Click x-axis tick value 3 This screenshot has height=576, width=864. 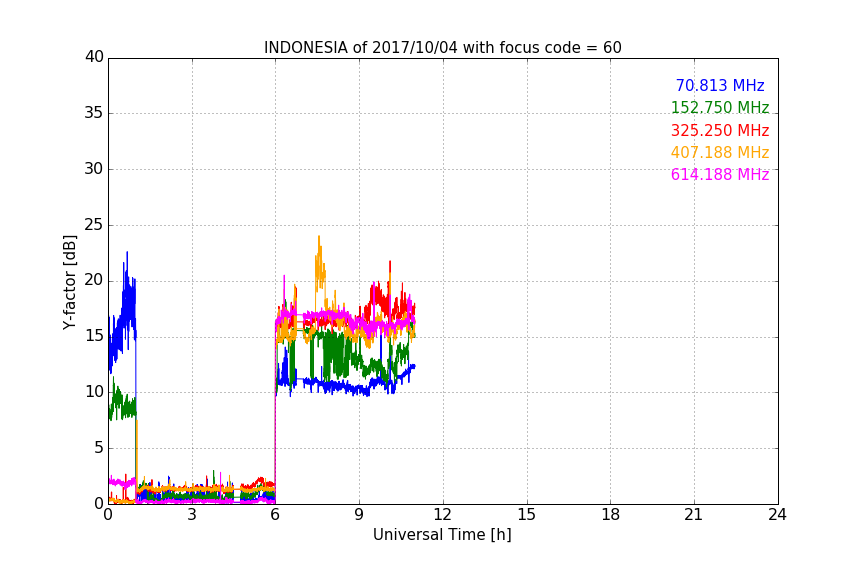(x=192, y=515)
